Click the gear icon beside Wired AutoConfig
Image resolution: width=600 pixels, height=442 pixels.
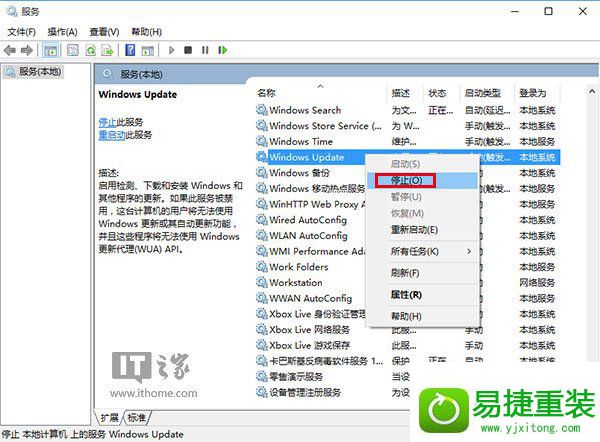point(262,220)
